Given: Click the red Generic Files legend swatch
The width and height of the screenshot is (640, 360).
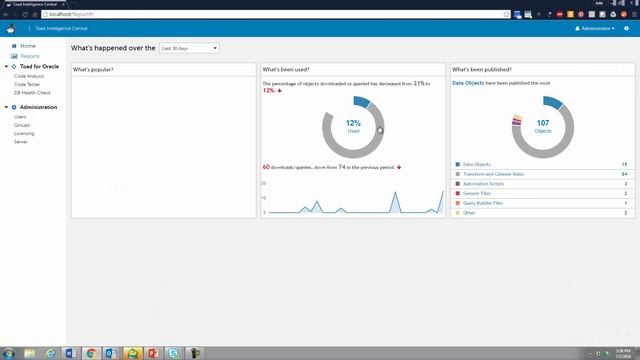Looking at the screenshot, I should pos(458,193).
